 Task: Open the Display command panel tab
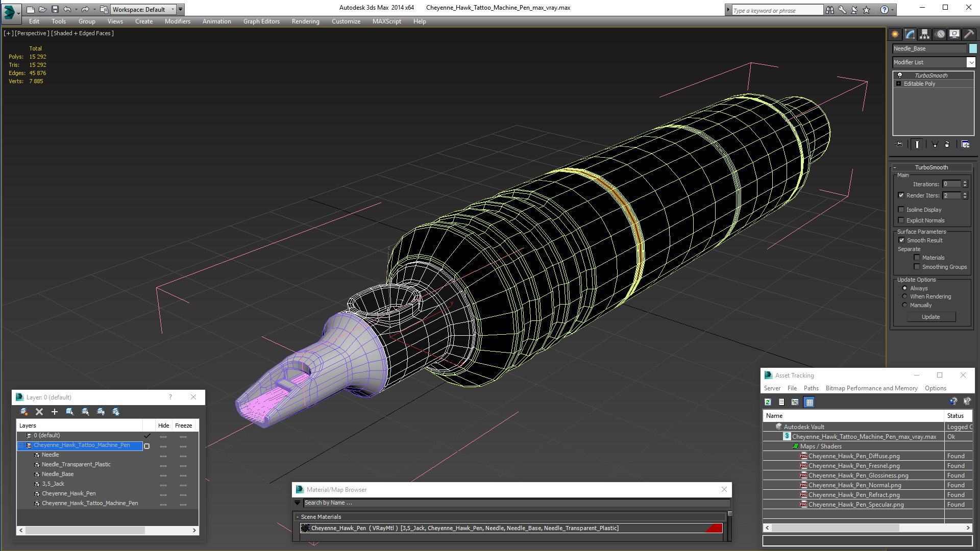[x=954, y=34]
